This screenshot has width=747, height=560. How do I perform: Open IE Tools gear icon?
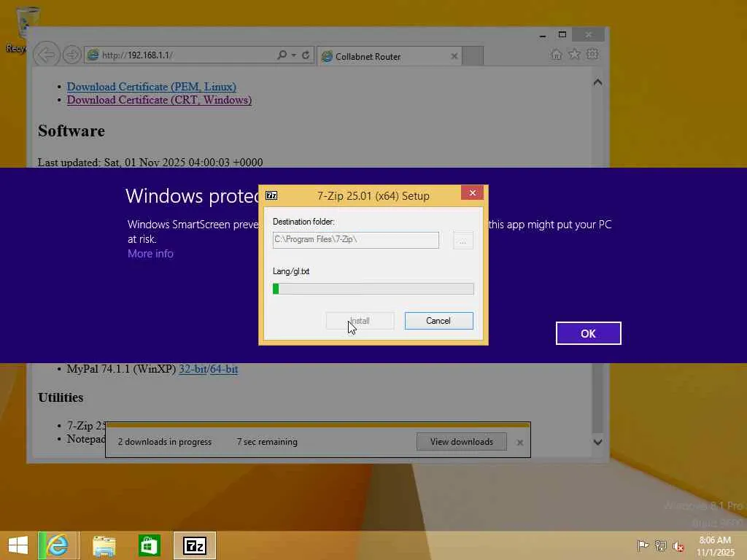(x=592, y=54)
